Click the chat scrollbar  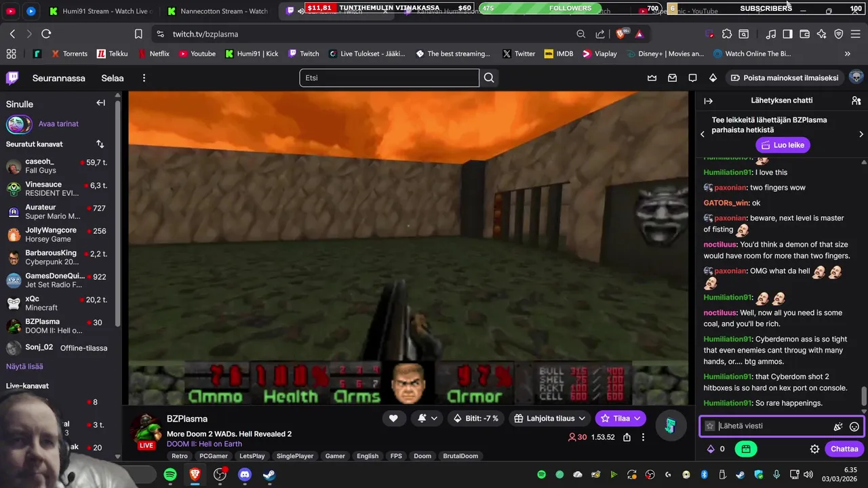(x=864, y=396)
